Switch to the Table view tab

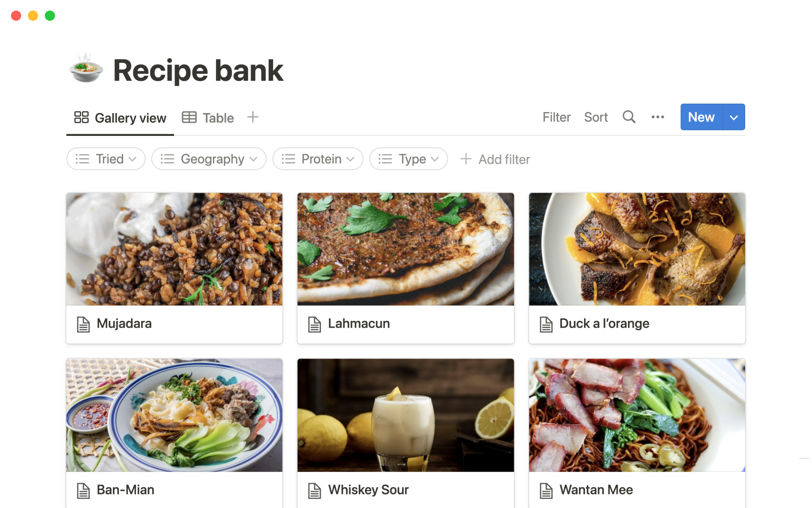(208, 117)
